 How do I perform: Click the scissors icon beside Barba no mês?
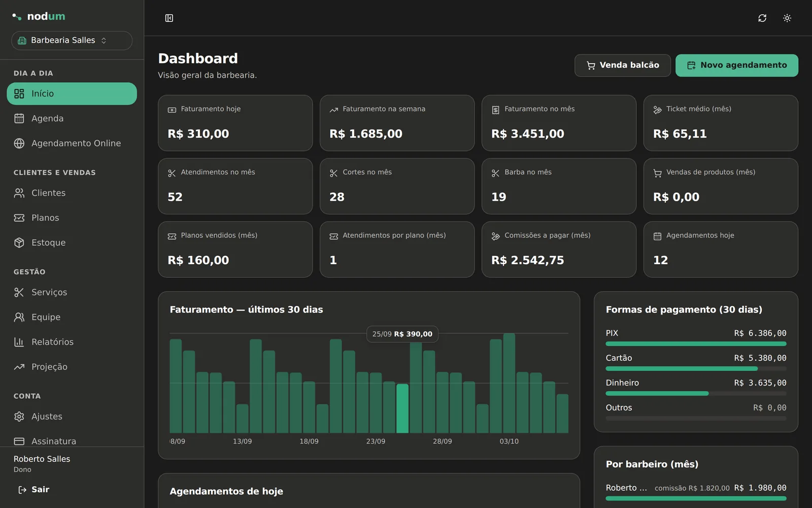point(496,173)
